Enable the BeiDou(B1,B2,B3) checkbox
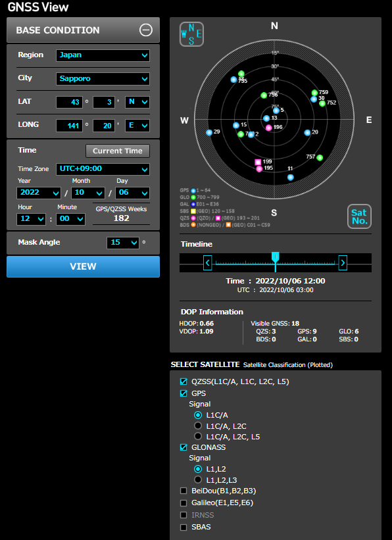The width and height of the screenshot is (392, 540). (184, 491)
